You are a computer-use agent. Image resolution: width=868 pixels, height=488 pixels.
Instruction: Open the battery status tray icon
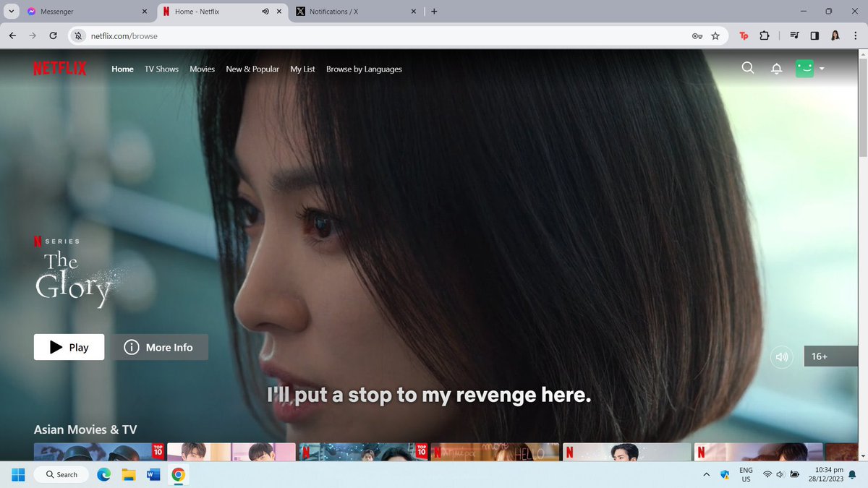[x=795, y=474]
